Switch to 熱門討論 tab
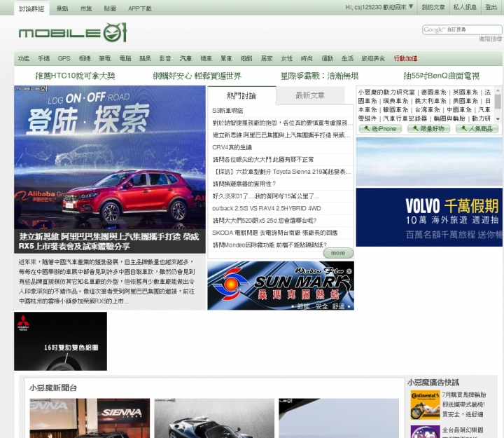The image size is (504, 438). pyautogui.click(x=241, y=95)
